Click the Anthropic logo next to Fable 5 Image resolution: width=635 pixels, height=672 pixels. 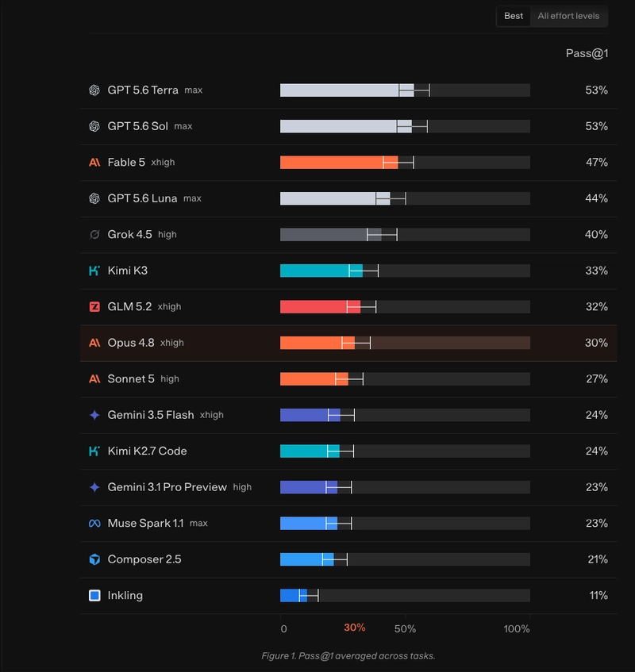pos(94,163)
